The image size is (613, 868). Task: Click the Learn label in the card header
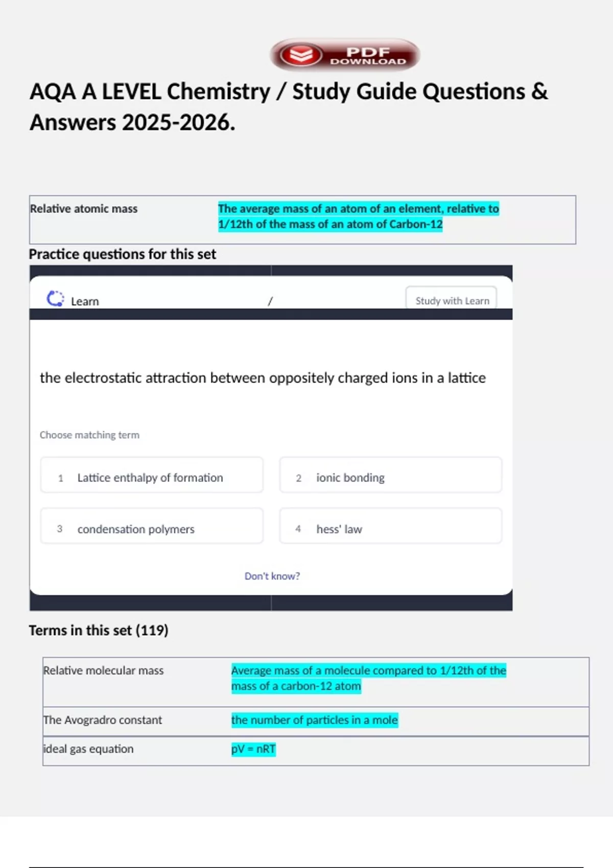(85, 301)
